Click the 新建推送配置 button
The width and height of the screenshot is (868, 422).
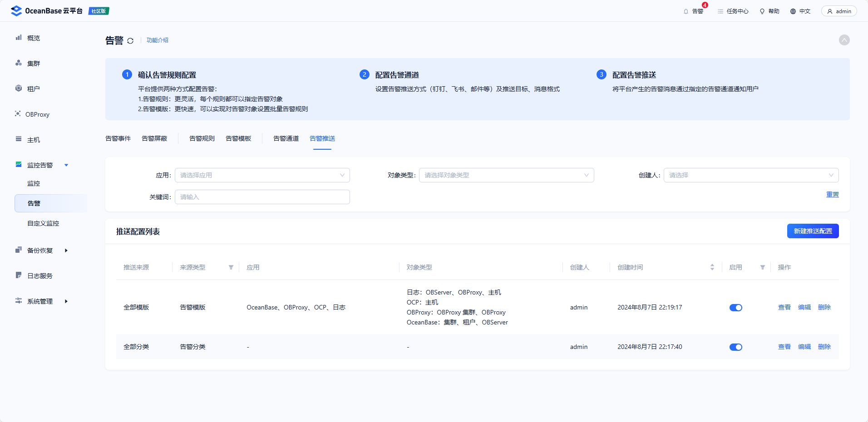tap(813, 231)
